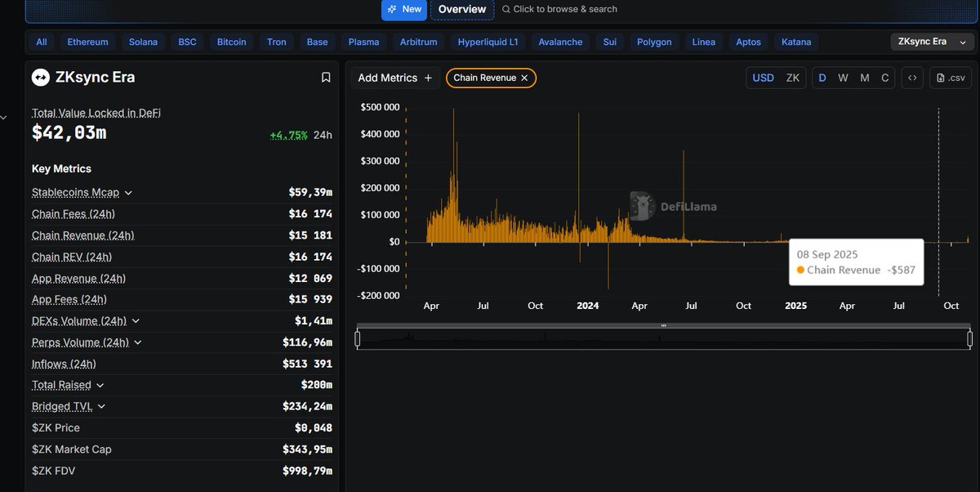Select the Plasma chain filter
Image resolution: width=980 pixels, height=492 pixels.
[363, 42]
